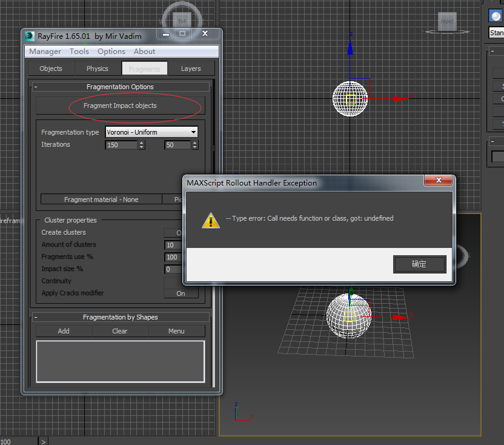The image size is (504, 445).
Task: Click the time slider arrow at bottom left
Action: click(44, 441)
